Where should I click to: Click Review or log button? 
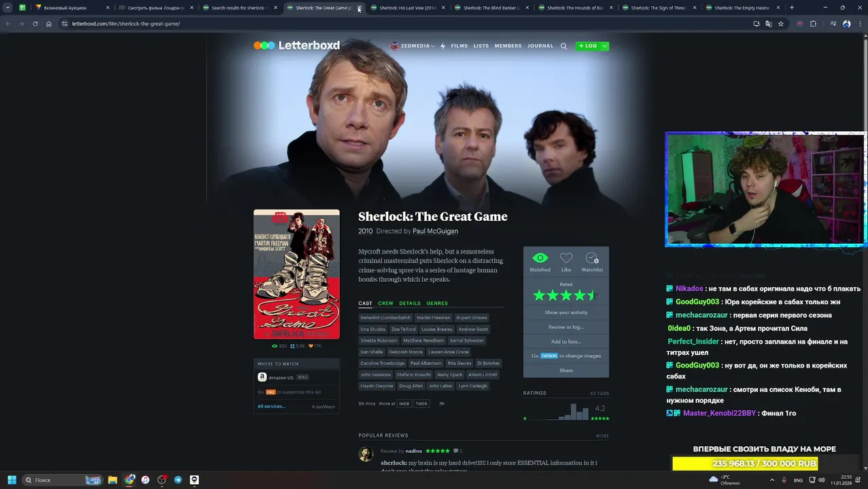(566, 327)
